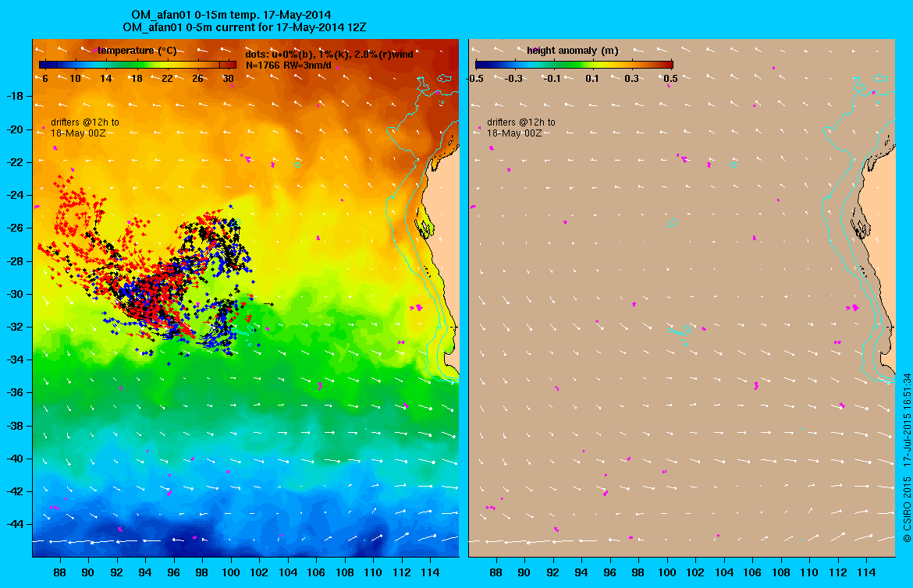Click temperature scale tick label '6'
Image resolution: width=913 pixels, height=588 pixels.
click(44, 79)
